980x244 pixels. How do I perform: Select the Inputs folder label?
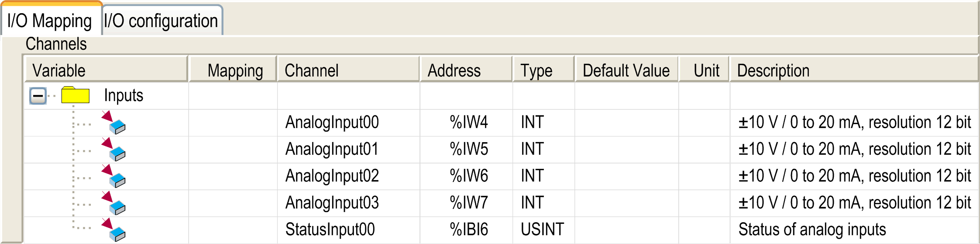click(124, 95)
